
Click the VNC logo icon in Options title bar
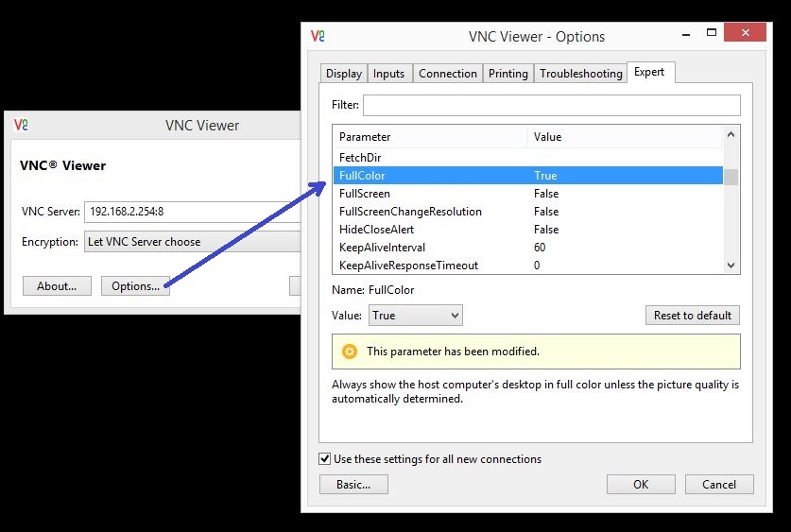point(318,36)
